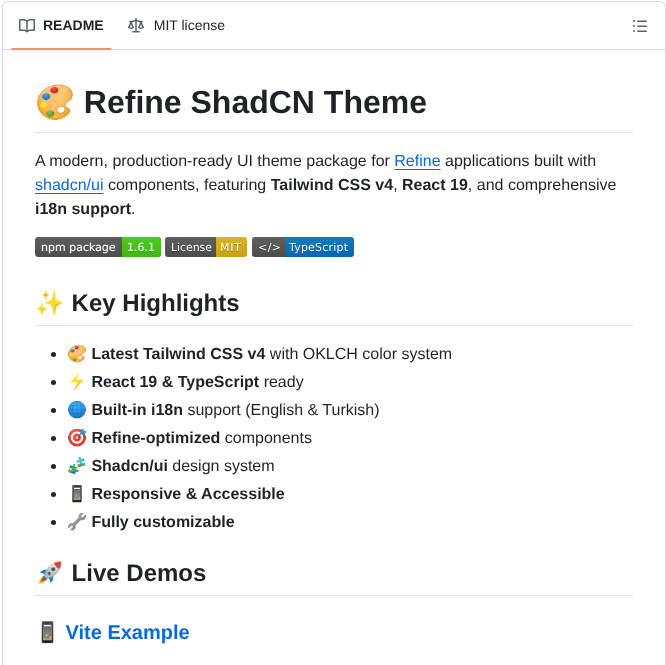Open the Vite Example link
Image resolution: width=666 pixels, height=665 pixels.
(127, 632)
